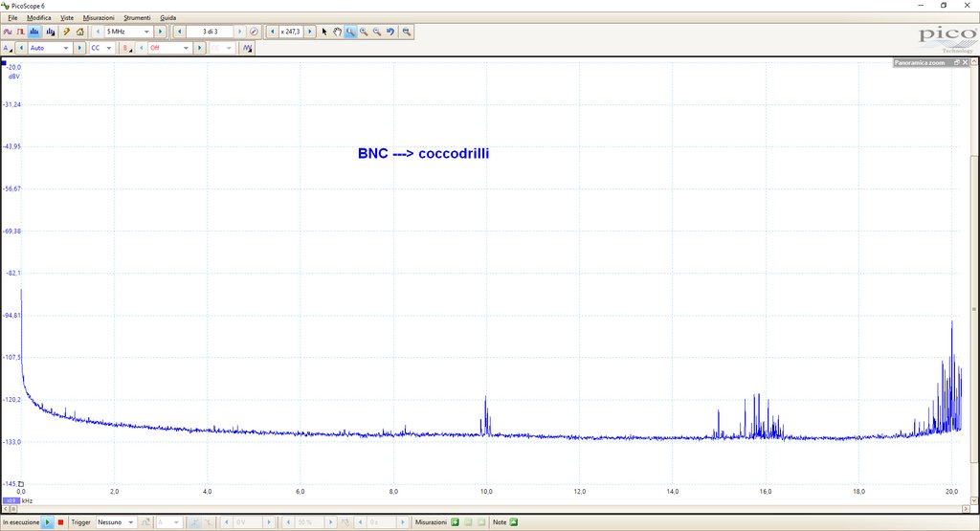Open spectrum options icon
Image resolution: width=980 pixels, height=531 pixels.
point(50,32)
